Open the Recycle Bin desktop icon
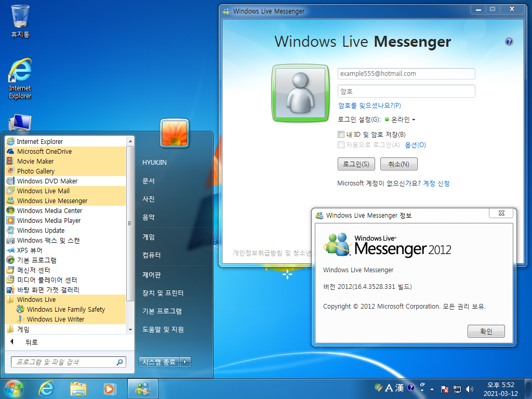 (x=20, y=21)
